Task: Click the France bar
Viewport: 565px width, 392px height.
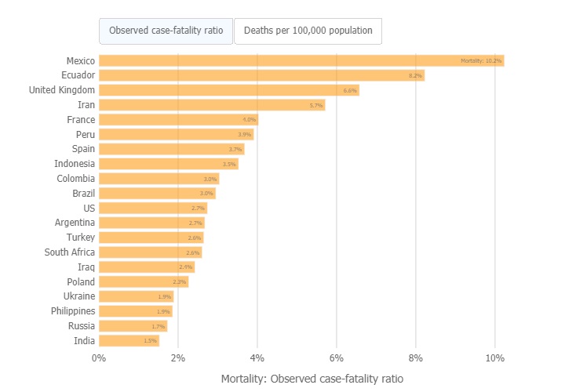Action: 178,120
